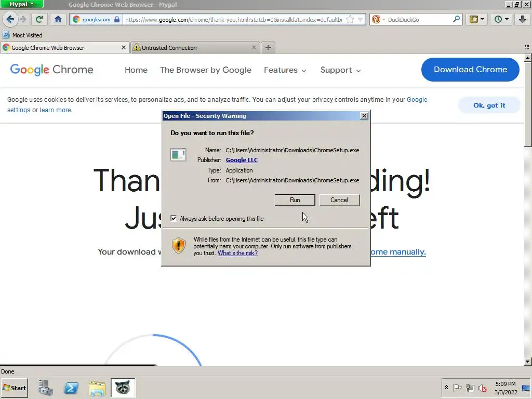Open the network tray icon

pyautogui.click(x=470, y=388)
